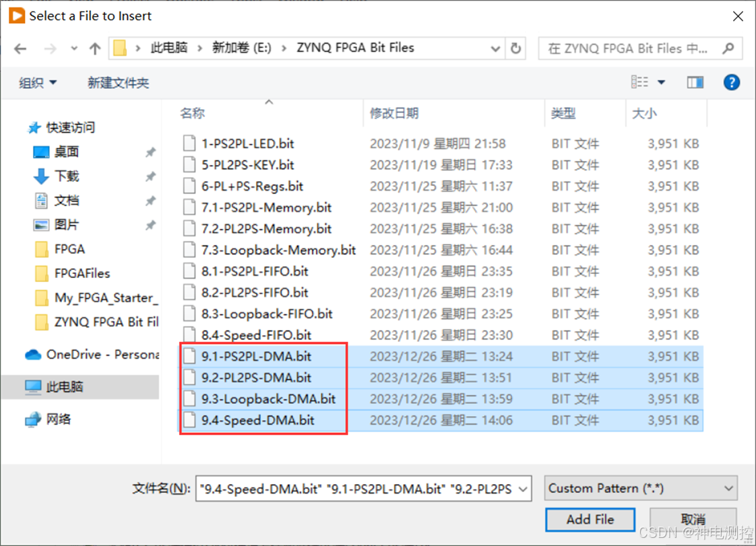Screen dimensions: 756x546
Task: Click the refresh button next to the address bar
Action: (x=515, y=48)
